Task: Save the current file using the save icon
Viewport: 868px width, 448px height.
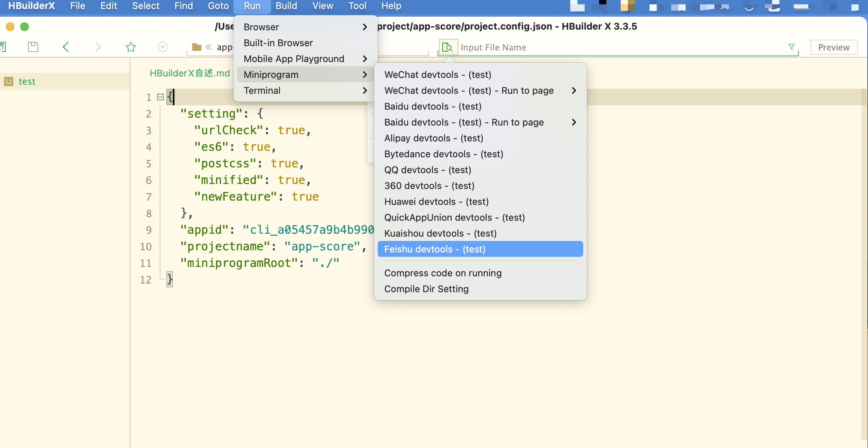Action: coord(33,47)
